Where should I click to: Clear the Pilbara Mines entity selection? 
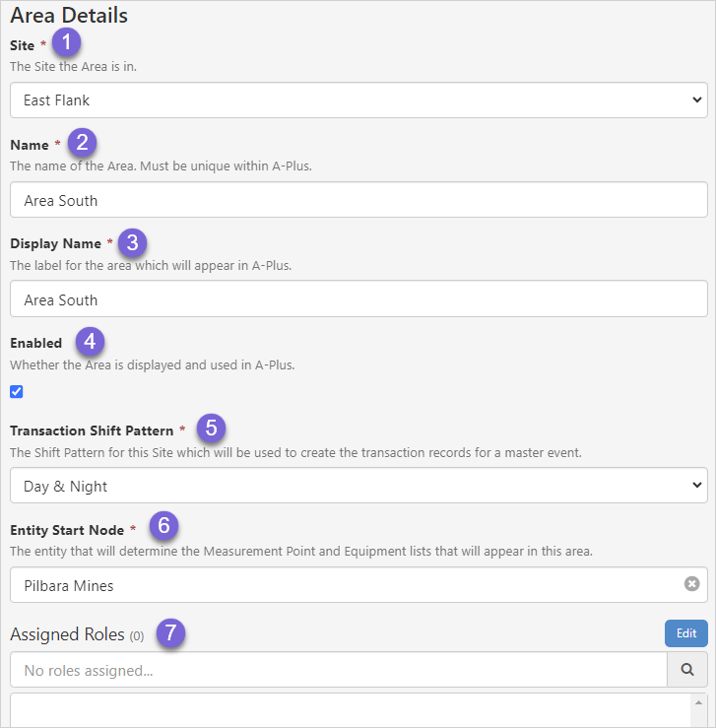691,584
